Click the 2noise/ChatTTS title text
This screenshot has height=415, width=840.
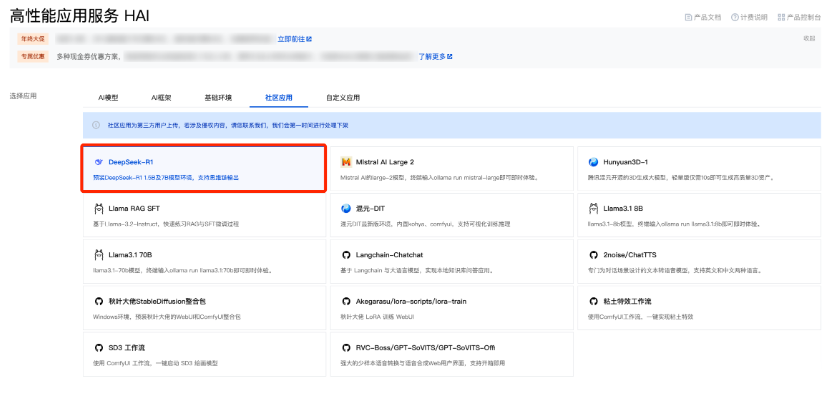pyautogui.click(x=629, y=255)
